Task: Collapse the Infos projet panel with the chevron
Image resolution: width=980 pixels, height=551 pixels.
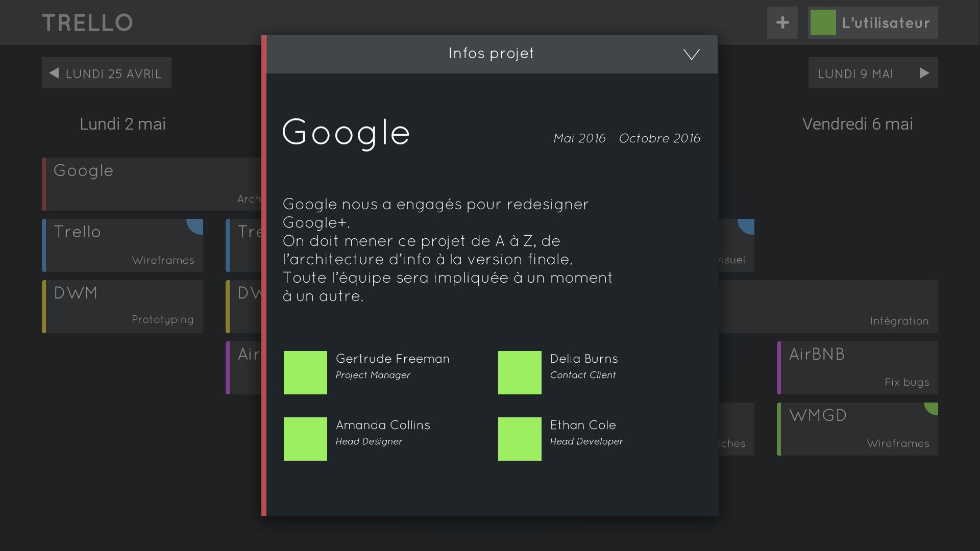Action: tap(691, 54)
